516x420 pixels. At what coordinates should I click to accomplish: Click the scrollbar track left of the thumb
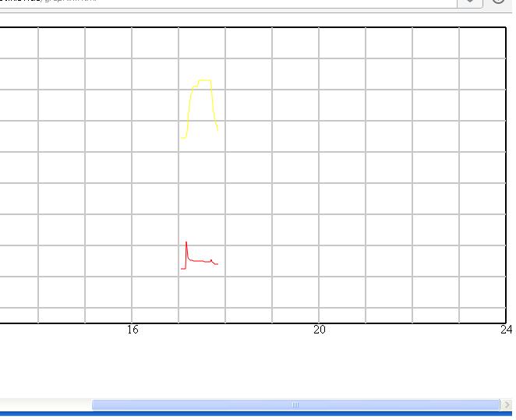[x=46, y=405]
